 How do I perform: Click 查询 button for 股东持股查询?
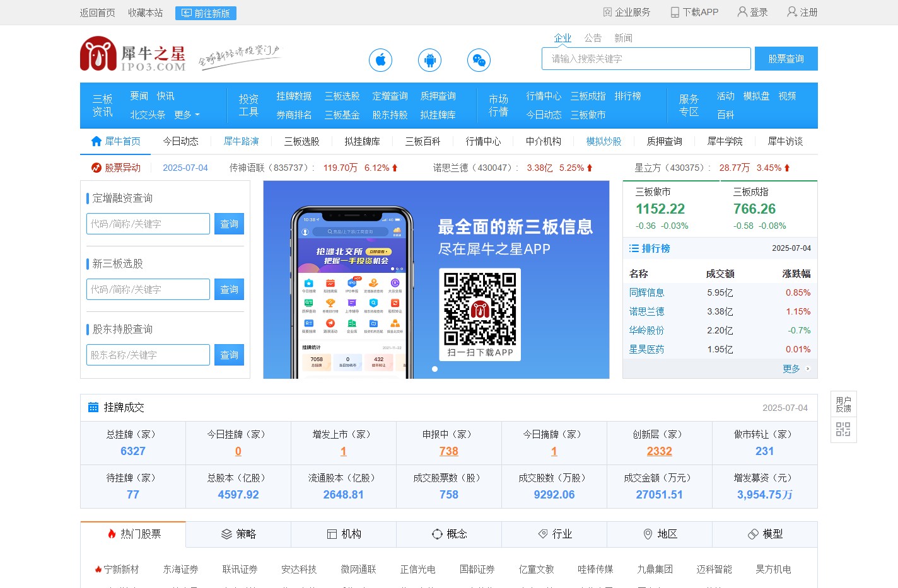229,355
